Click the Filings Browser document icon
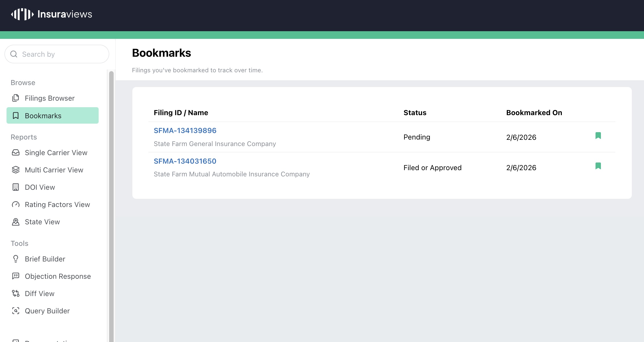 coord(16,98)
